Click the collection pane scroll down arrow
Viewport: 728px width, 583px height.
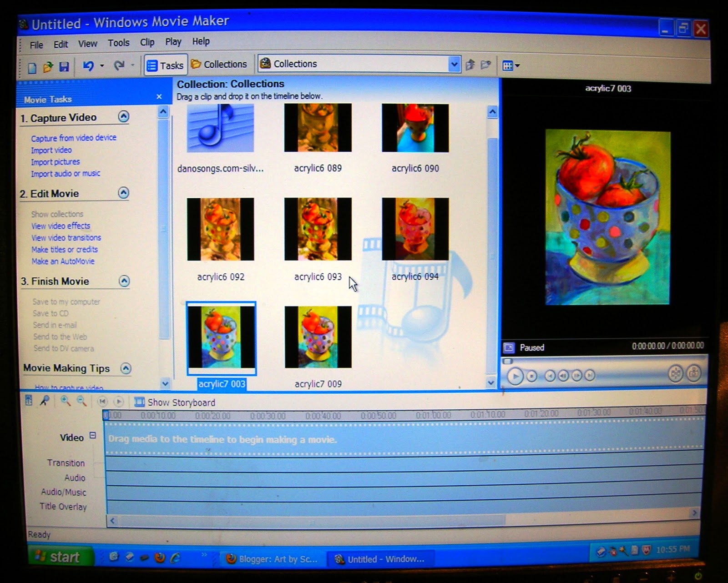pyautogui.click(x=491, y=383)
